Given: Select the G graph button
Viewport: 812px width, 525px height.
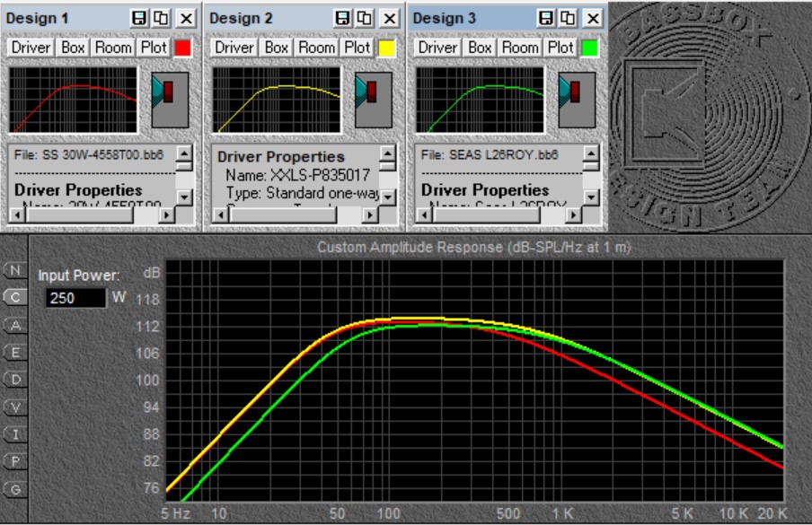Looking at the screenshot, I should click(15, 489).
